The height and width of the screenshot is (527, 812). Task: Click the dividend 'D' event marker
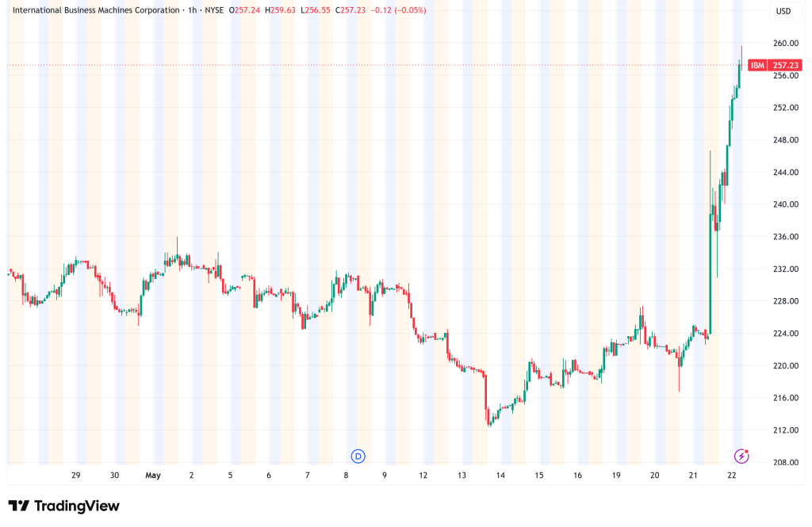(358, 456)
